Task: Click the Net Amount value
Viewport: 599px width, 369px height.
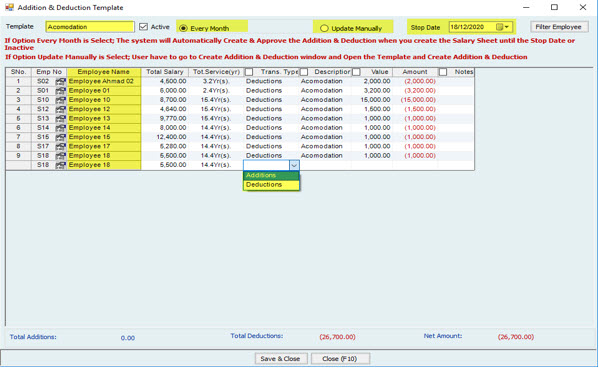Action: click(x=516, y=337)
